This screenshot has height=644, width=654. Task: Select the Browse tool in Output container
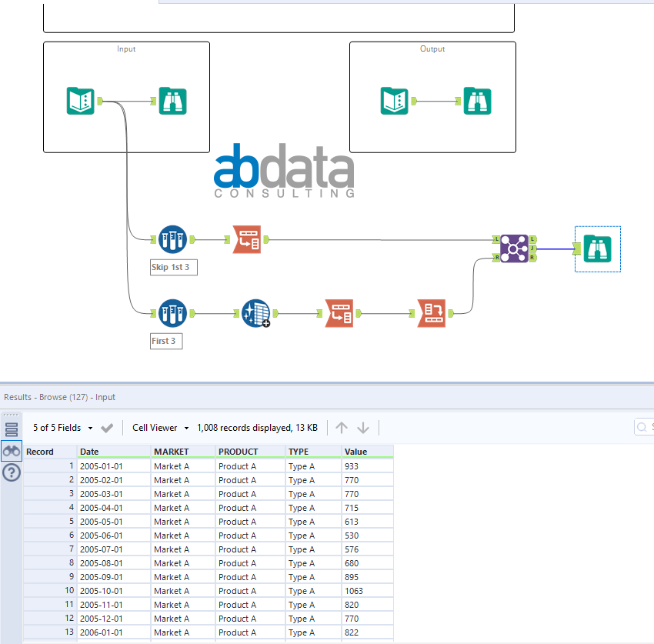478,101
